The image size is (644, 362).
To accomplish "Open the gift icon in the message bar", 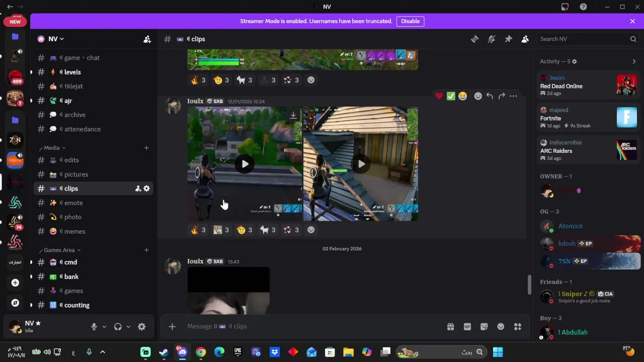I will (x=450, y=327).
